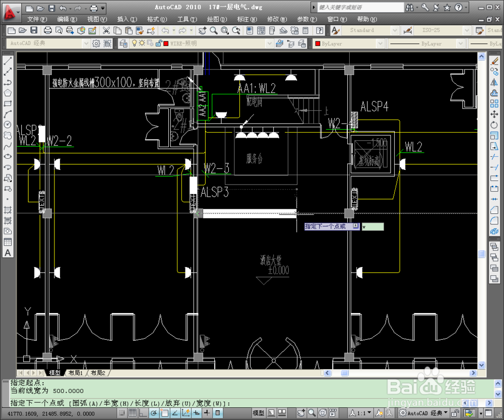This screenshot has height=420, width=504.
Task: Open the 绘图(D) menu
Action: (x=217, y=19)
